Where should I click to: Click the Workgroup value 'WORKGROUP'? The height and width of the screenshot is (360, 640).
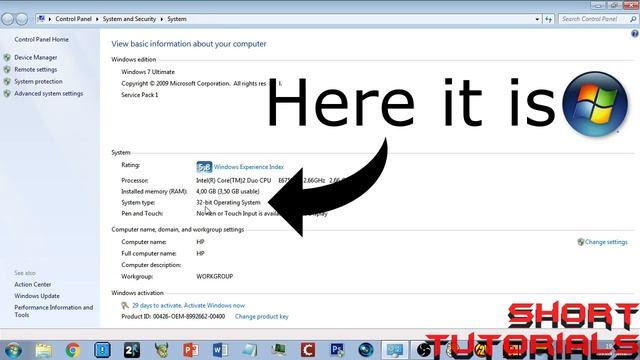(215, 276)
